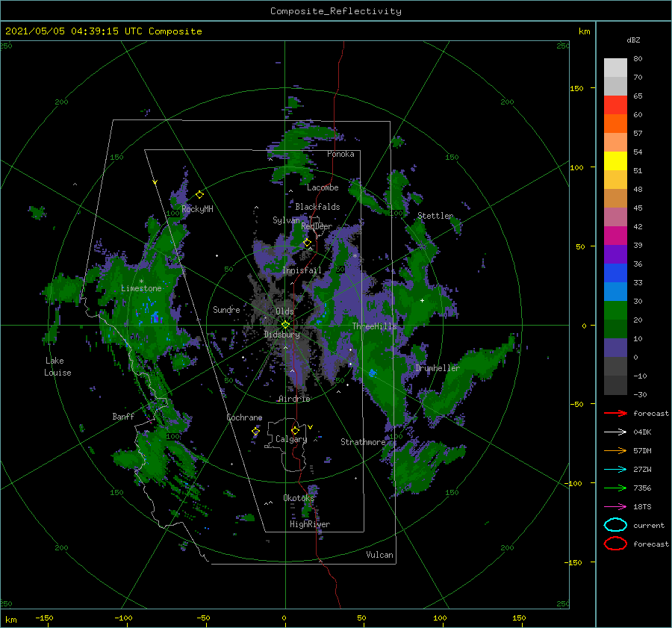Image resolution: width=672 pixels, height=628 pixels.
Task: Click the Lake Louise label
Action: coord(57,367)
